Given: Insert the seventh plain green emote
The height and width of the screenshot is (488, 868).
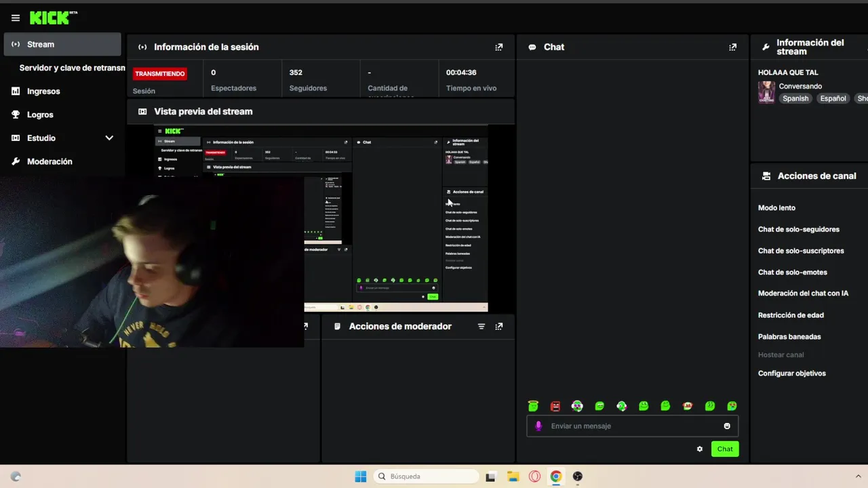Looking at the screenshot, I should (x=665, y=406).
